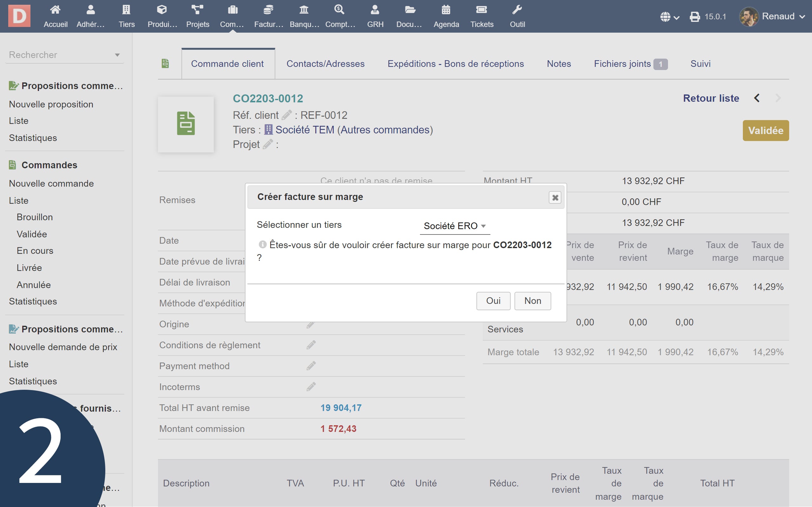The width and height of the screenshot is (812, 507).
Task: Click the pencil icon for Conditions de règlement
Action: (311, 345)
